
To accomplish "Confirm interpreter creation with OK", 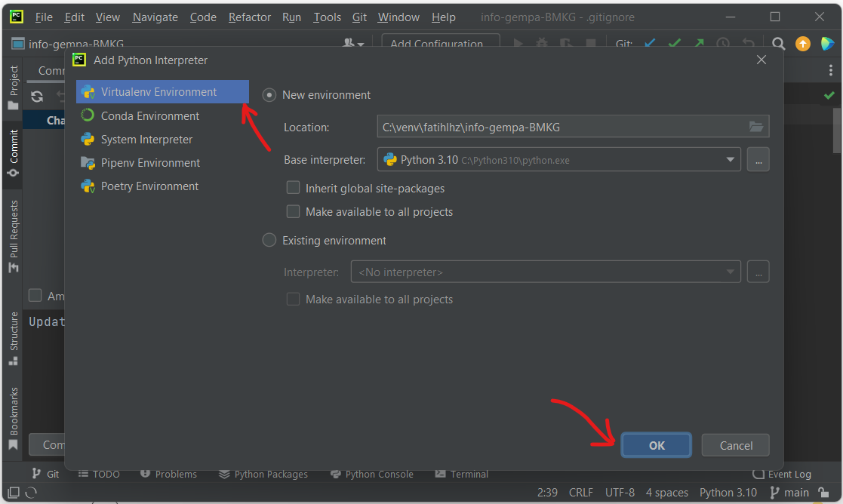I will pos(655,444).
